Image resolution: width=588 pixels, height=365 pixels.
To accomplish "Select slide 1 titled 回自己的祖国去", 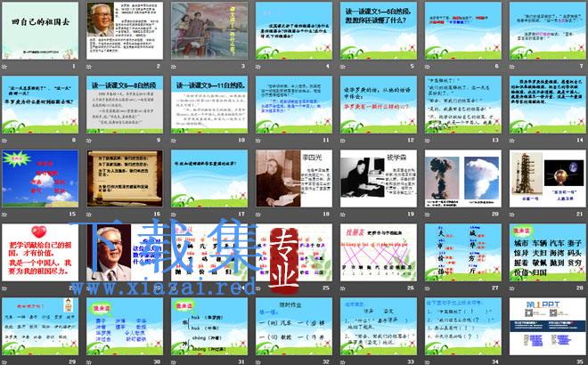I will 40,30.
